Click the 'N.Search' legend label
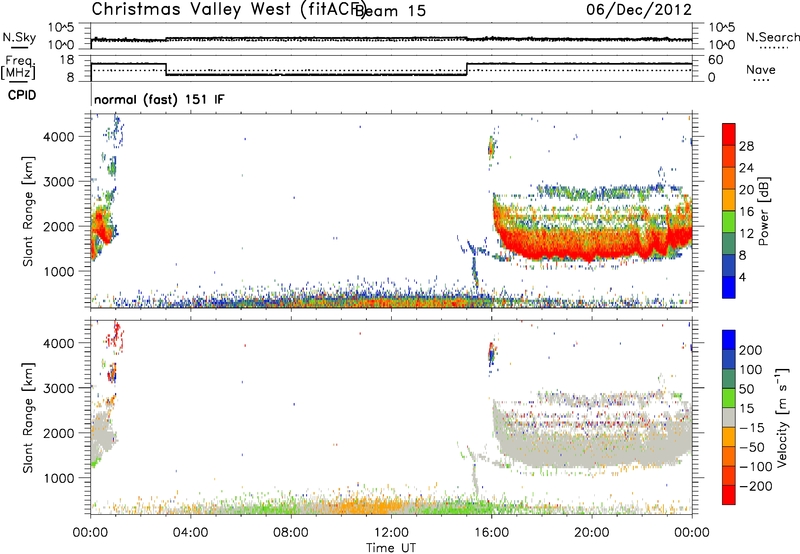The width and height of the screenshot is (800, 554). (x=772, y=37)
